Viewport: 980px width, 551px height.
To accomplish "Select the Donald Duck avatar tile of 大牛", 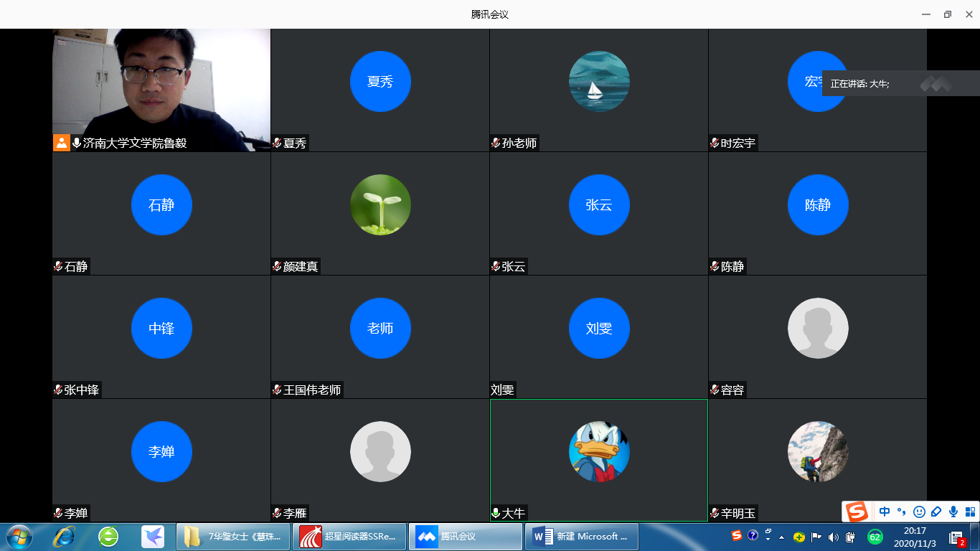I will 599,451.
